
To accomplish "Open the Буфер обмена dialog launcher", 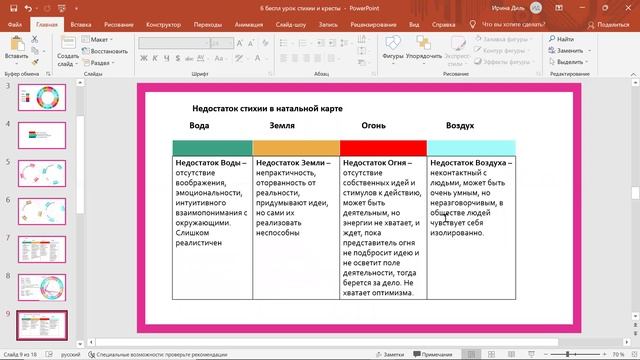I will (48, 74).
